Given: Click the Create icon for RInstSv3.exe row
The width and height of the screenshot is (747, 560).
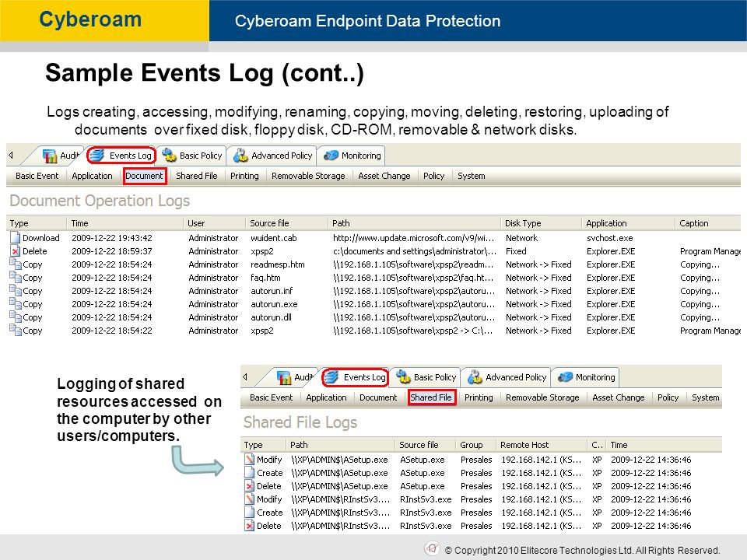Looking at the screenshot, I should 250,513.
